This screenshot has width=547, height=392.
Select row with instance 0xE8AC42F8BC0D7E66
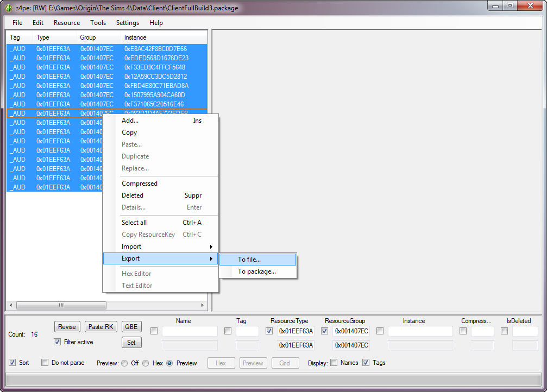107,49
